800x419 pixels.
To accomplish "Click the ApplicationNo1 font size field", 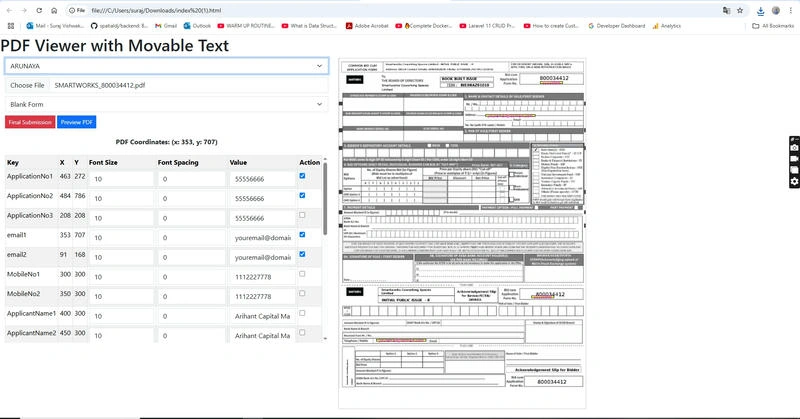I will pyautogui.click(x=121, y=179).
